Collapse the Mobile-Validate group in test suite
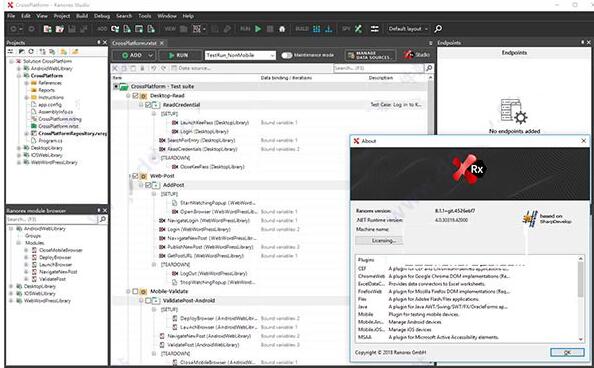This screenshot has width=594, height=368. coord(128,291)
